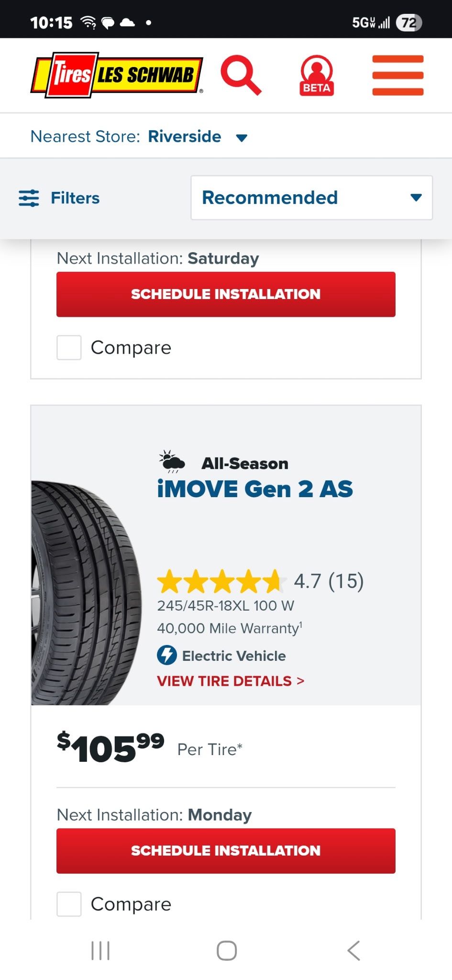Tap the Filters sliders icon

pyautogui.click(x=29, y=198)
